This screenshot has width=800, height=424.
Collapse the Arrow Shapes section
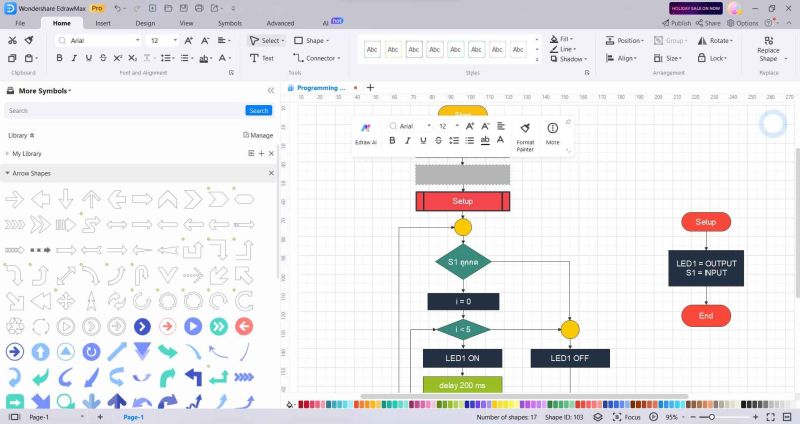coord(7,173)
